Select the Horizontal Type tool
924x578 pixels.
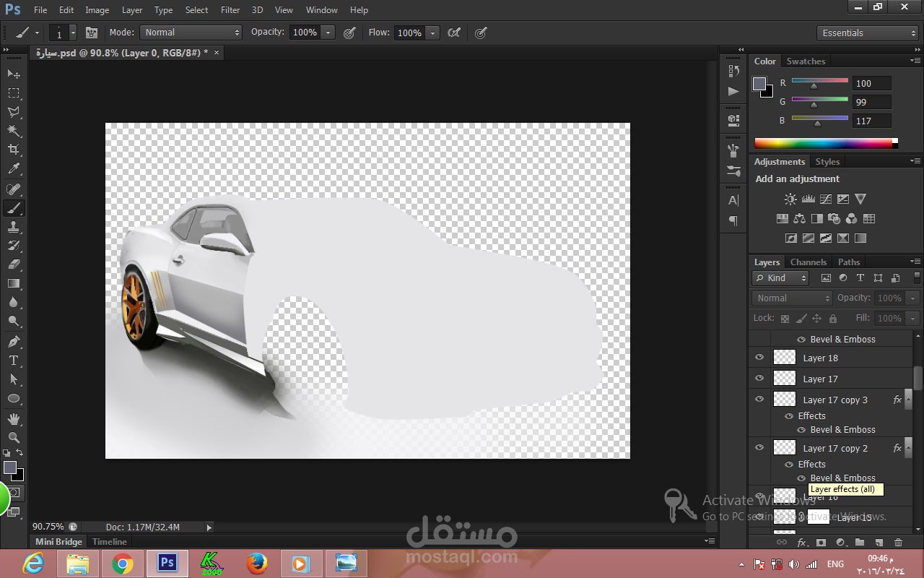[x=14, y=361]
